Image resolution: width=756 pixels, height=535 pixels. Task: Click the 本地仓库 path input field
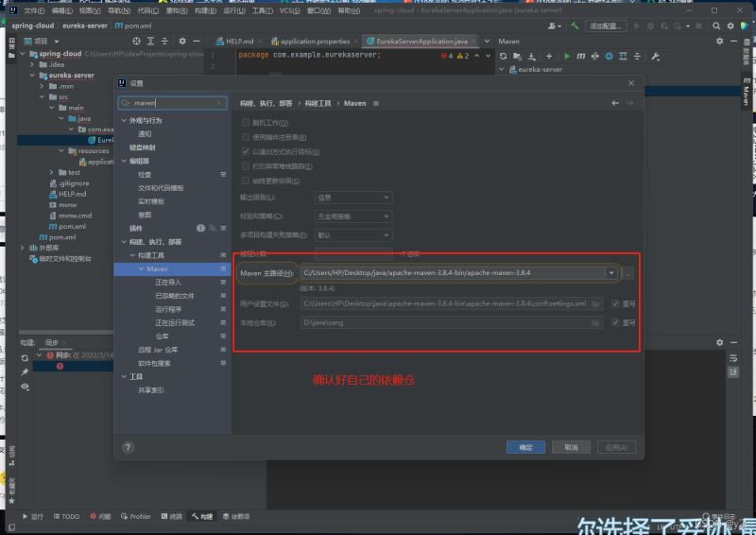444,323
